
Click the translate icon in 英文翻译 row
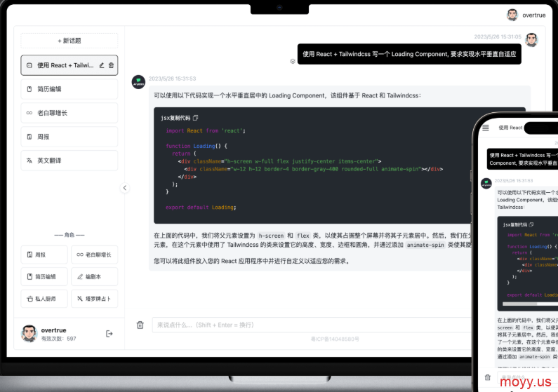(x=29, y=161)
